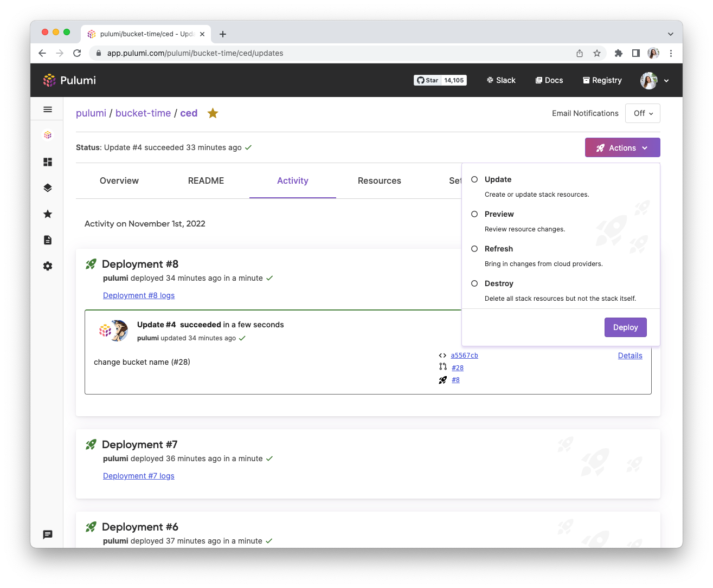Open the hamburger menu in the sidebar
Viewport: 713px width, 588px height.
(48, 109)
